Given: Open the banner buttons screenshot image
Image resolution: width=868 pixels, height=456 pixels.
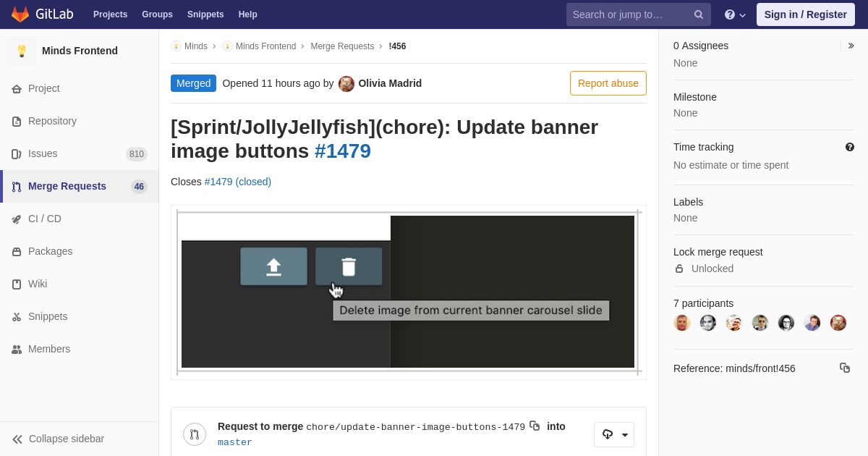Looking at the screenshot, I should [x=408, y=292].
